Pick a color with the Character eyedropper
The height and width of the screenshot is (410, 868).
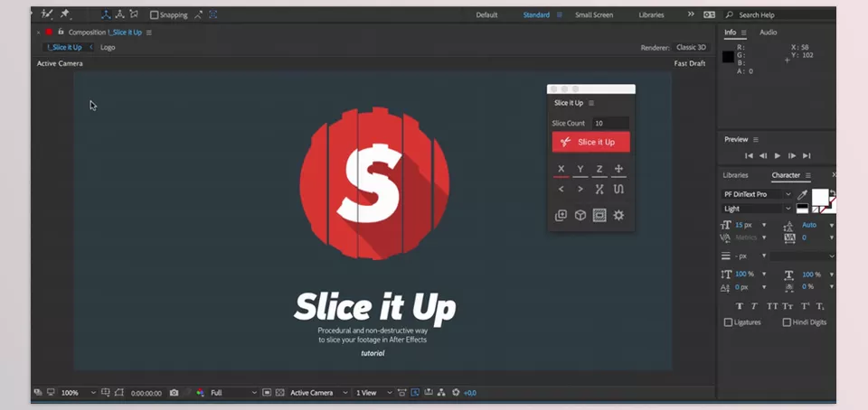pos(802,194)
